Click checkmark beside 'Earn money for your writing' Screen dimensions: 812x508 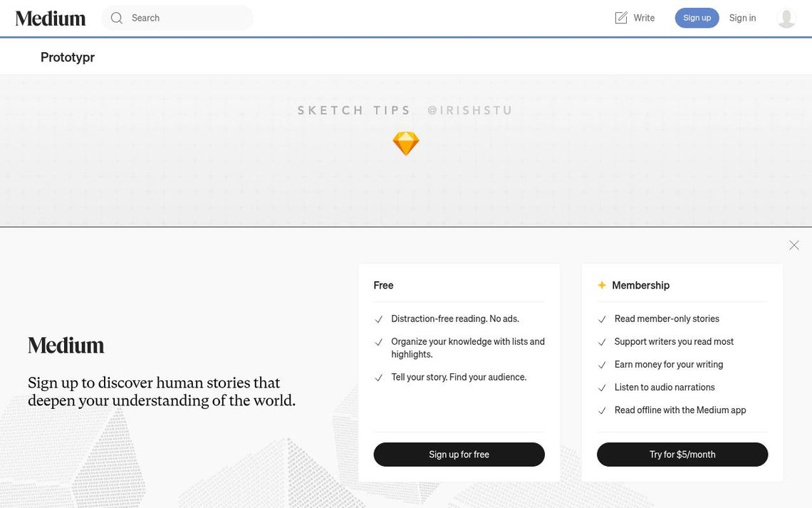(602, 365)
